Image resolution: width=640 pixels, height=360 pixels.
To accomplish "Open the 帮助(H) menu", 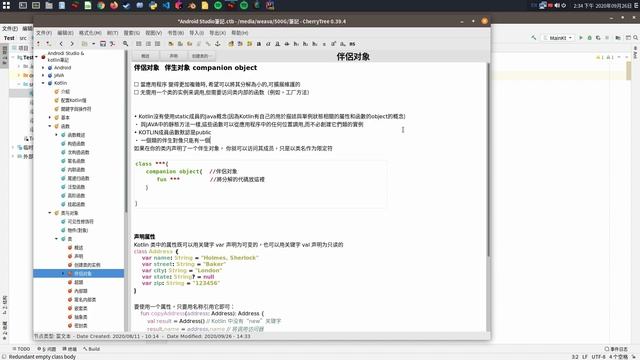I will pyautogui.click(x=240, y=33).
